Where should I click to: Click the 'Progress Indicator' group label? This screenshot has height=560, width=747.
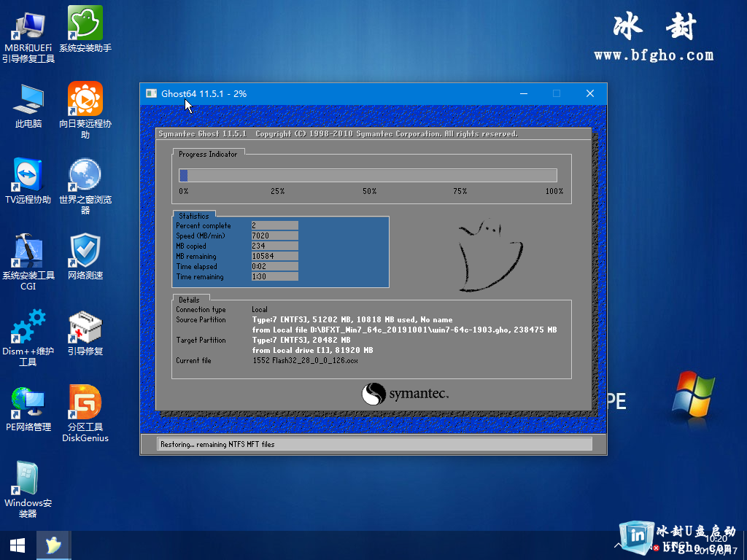click(x=208, y=155)
